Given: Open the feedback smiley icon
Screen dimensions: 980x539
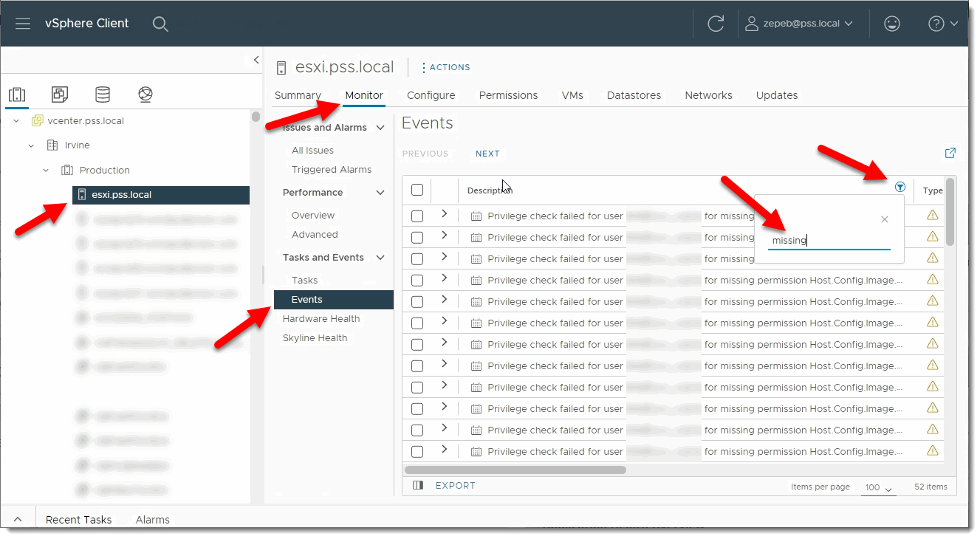Looking at the screenshot, I should click(891, 23).
